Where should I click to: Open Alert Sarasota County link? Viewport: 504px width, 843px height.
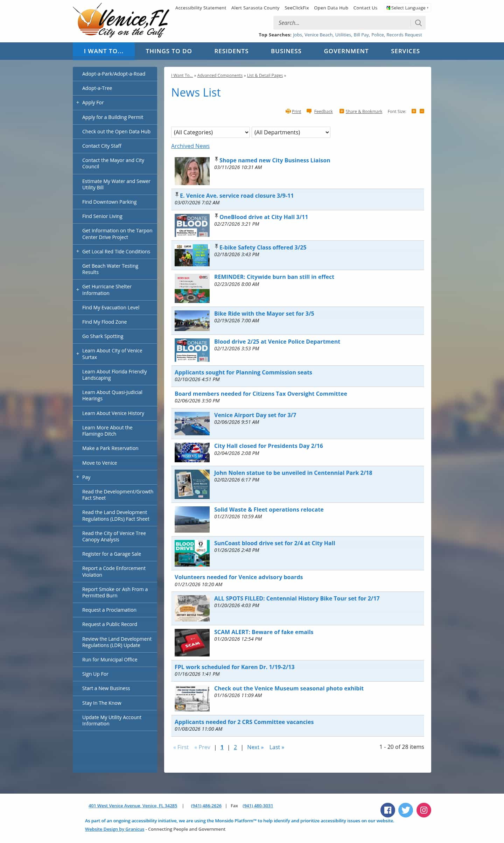[x=255, y=8]
